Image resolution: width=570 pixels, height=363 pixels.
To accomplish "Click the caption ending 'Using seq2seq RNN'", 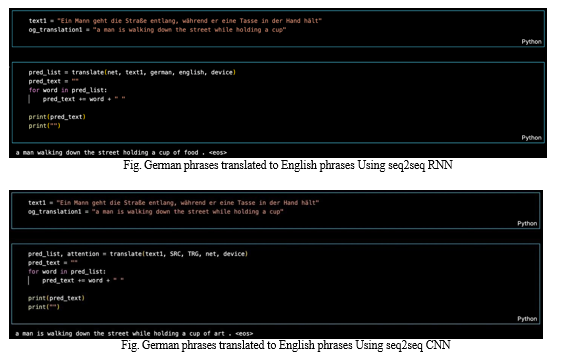I will click(288, 165).
